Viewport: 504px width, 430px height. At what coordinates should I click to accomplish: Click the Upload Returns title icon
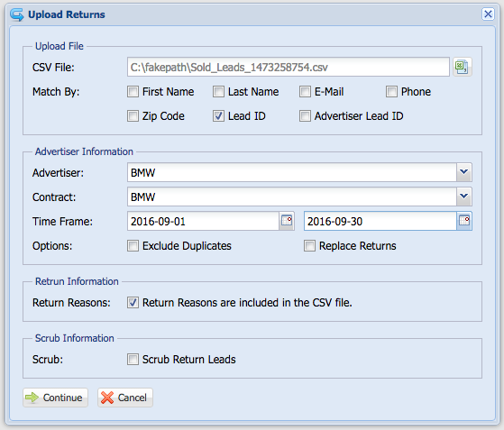pyautogui.click(x=17, y=14)
